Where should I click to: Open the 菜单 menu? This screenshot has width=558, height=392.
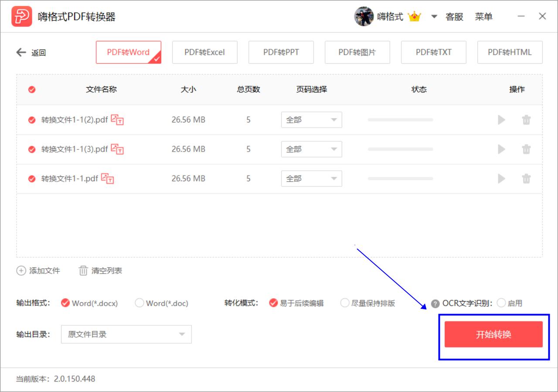[484, 17]
